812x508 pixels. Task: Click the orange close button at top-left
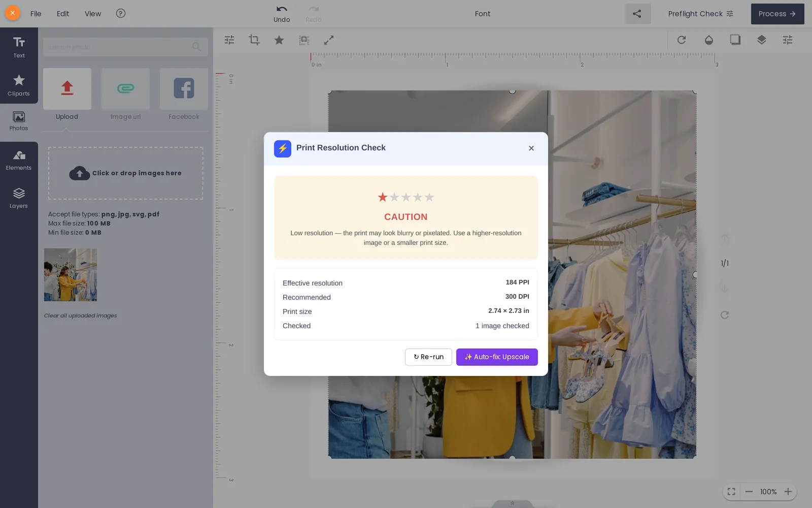[12, 13]
